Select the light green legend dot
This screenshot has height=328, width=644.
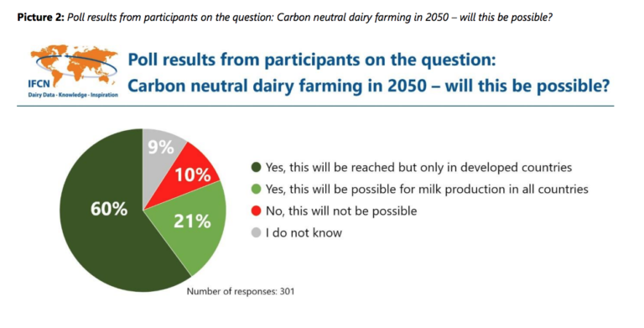(256, 190)
